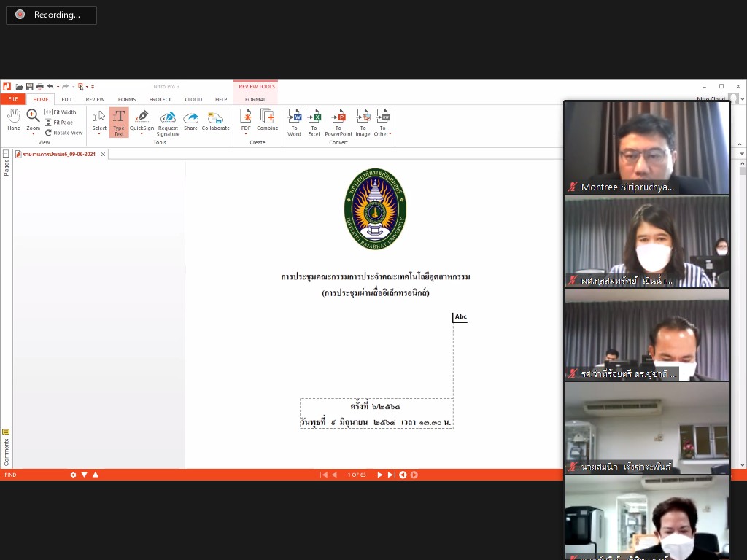Expand the Select tool dropdown arrow
Viewport: 747px width, 560px height.
[x=99, y=134]
